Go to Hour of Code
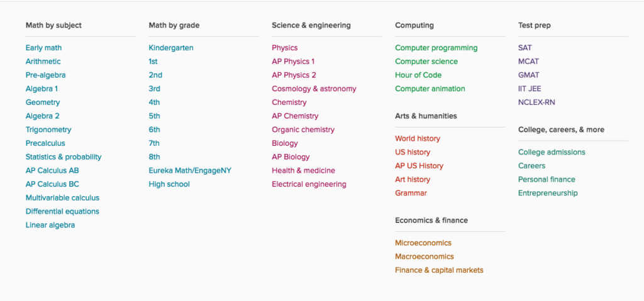 tap(418, 75)
